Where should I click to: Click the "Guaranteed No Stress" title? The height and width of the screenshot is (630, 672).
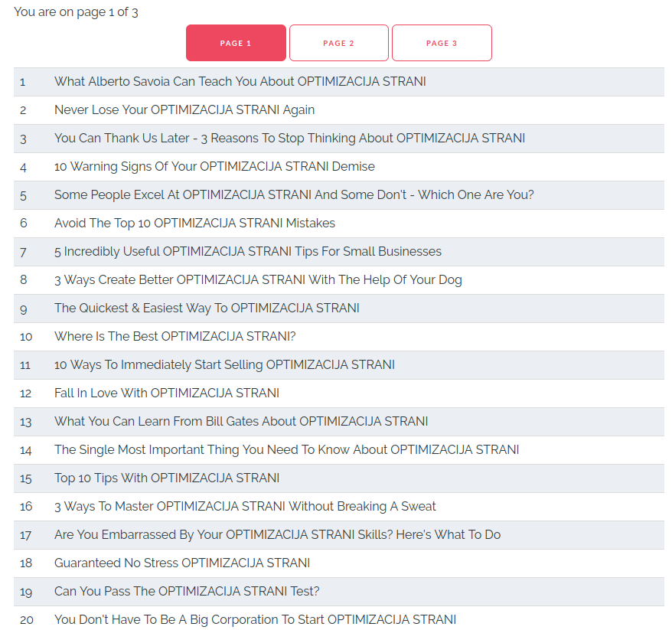click(182, 563)
